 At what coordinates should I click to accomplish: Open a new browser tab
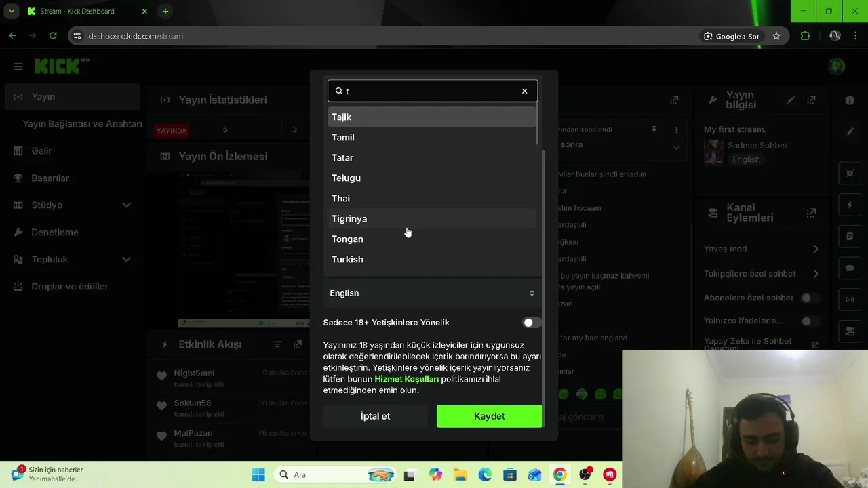pos(165,12)
